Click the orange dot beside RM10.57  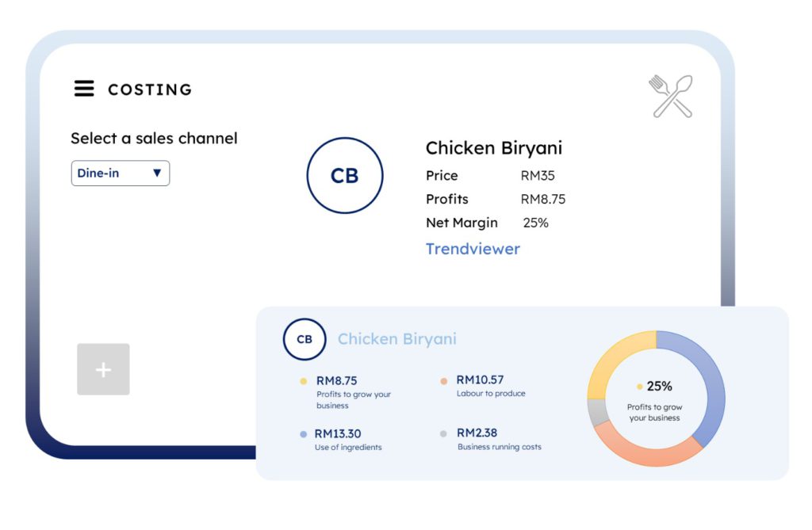click(x=444, y=381)
